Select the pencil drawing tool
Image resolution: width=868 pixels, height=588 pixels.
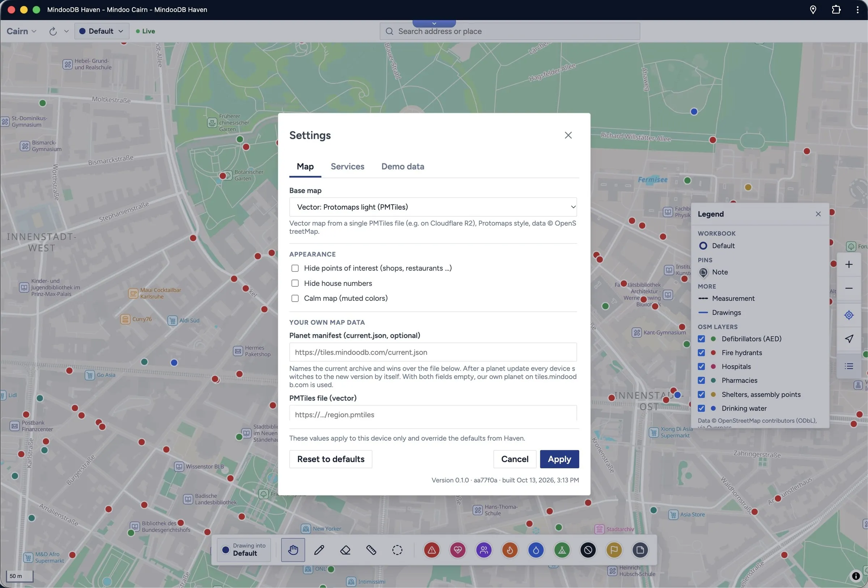(319, 550)
